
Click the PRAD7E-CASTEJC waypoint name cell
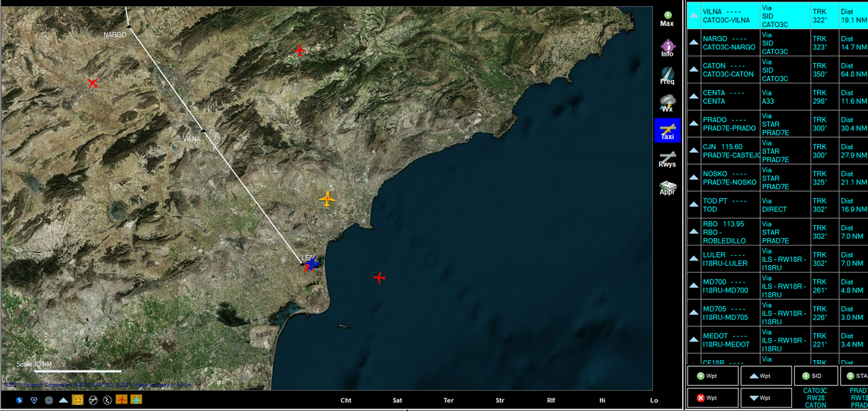point(730,151)
